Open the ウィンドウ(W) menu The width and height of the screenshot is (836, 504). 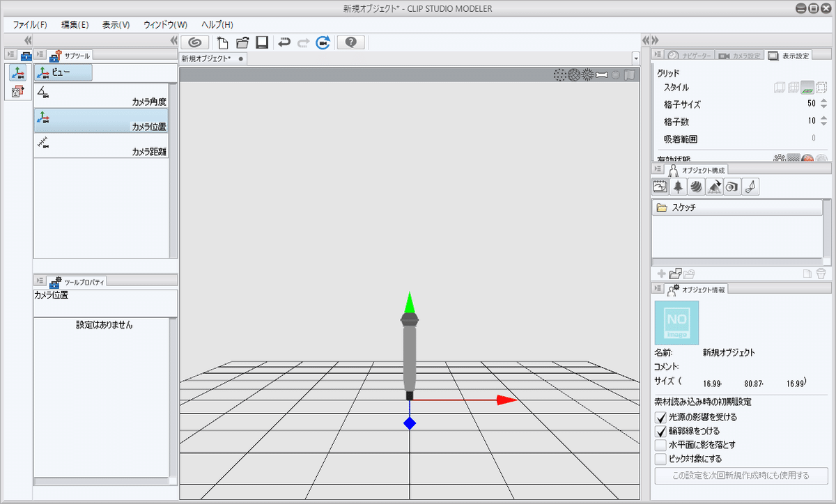tap(165, 24)
